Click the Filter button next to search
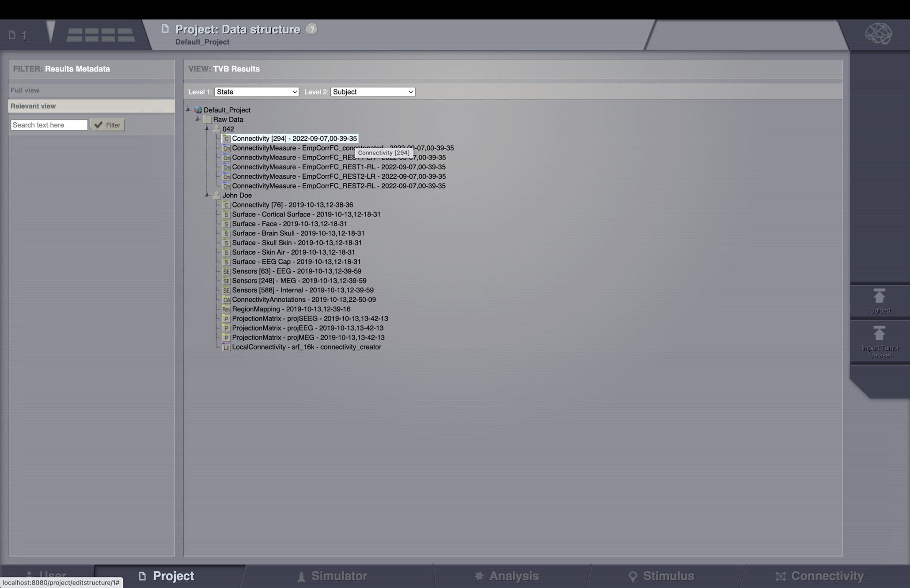This screenshot has height=588, width=910. (x=107, y=124)
